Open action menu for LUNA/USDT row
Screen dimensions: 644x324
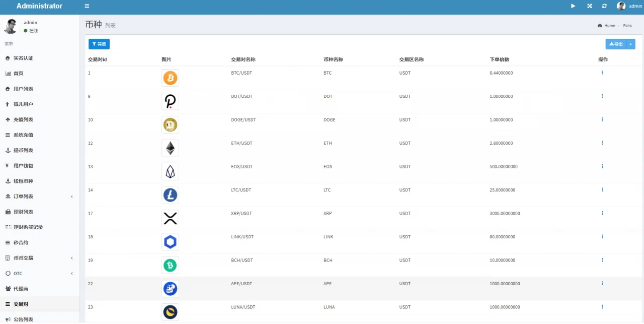point(602,307)
